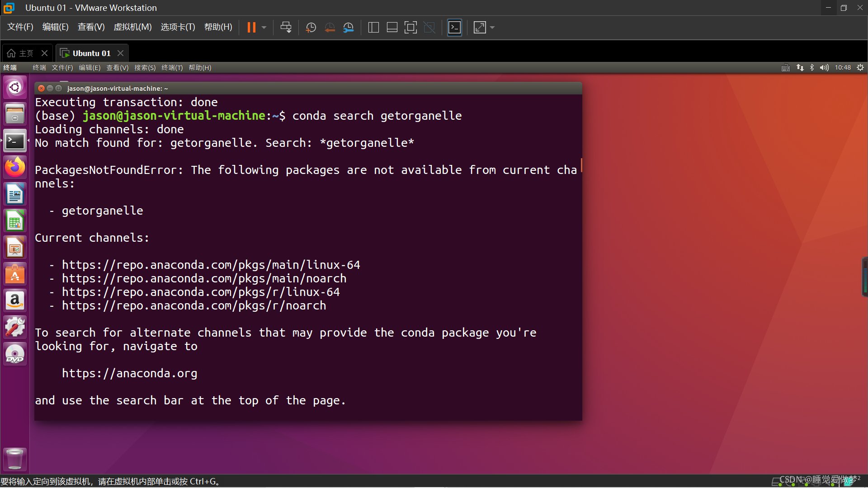This screenshot has height=488, width=868.
Task: Open the power options dropdown arrow
Action: 264,28
